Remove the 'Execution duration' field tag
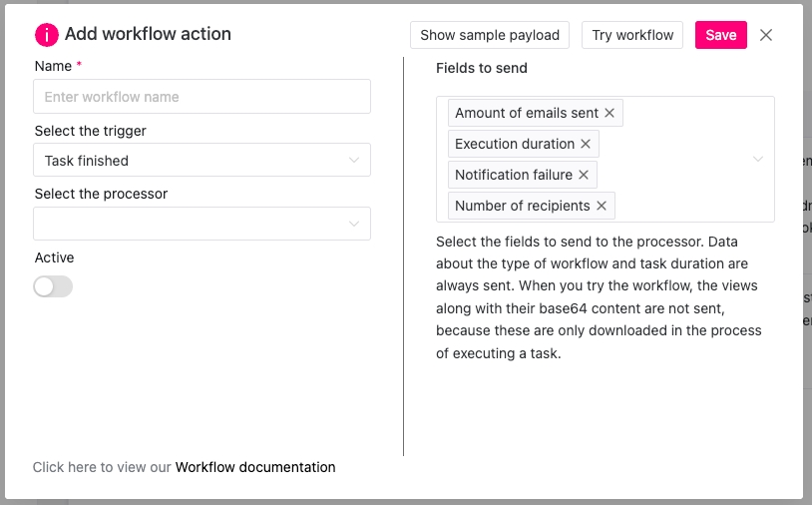Image resolution: width=812 pixels, height=505 pixels. coord(586,144)
